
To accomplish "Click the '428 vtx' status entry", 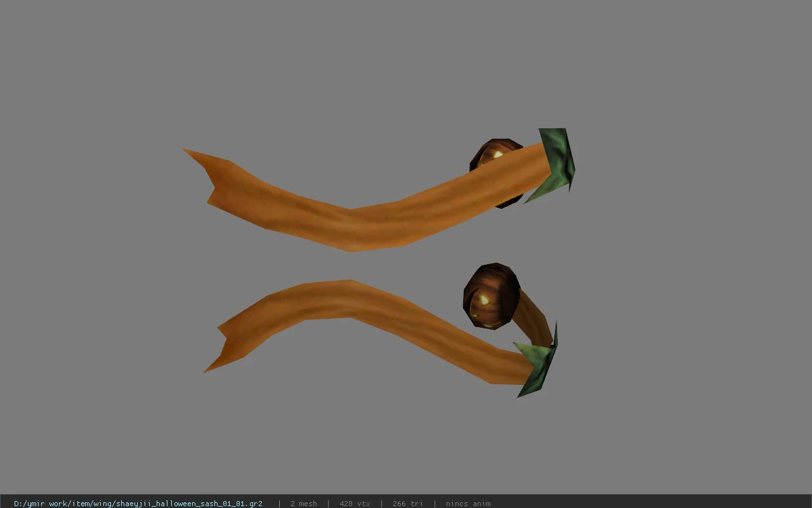I will coord(355,504).
